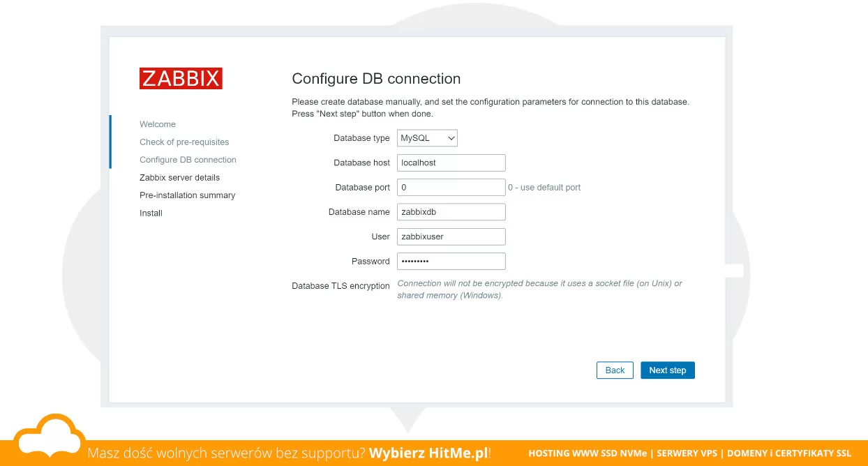Click the Zabbix logo
Viewport: 868px width, 466px height.
181,78
